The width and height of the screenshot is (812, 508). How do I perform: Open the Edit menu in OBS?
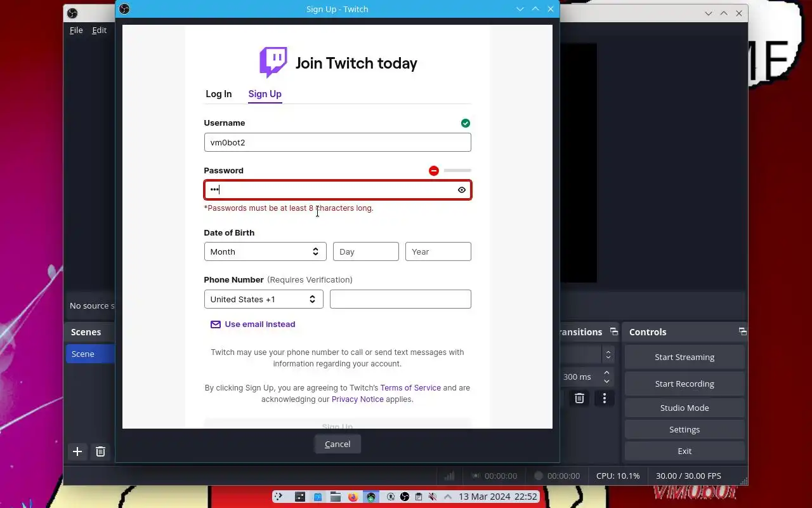100,30
